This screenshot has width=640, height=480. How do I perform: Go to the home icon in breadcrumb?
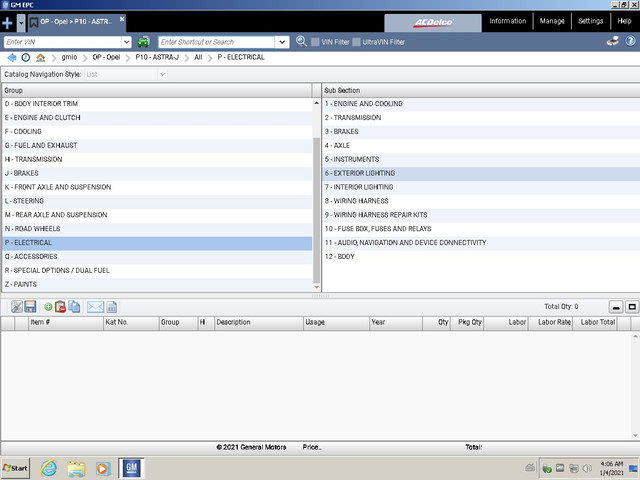point(40,58)
